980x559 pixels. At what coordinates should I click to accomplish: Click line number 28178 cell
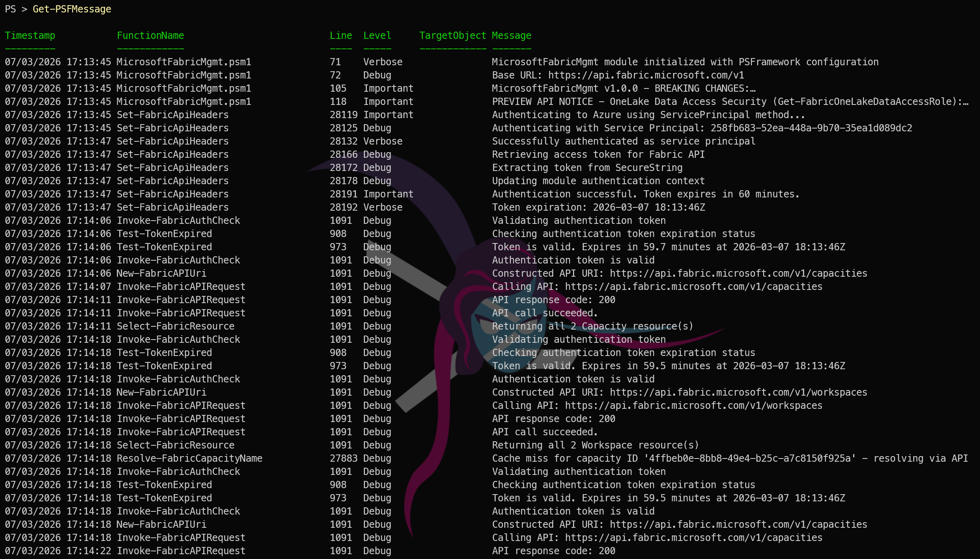coord(344,181)
